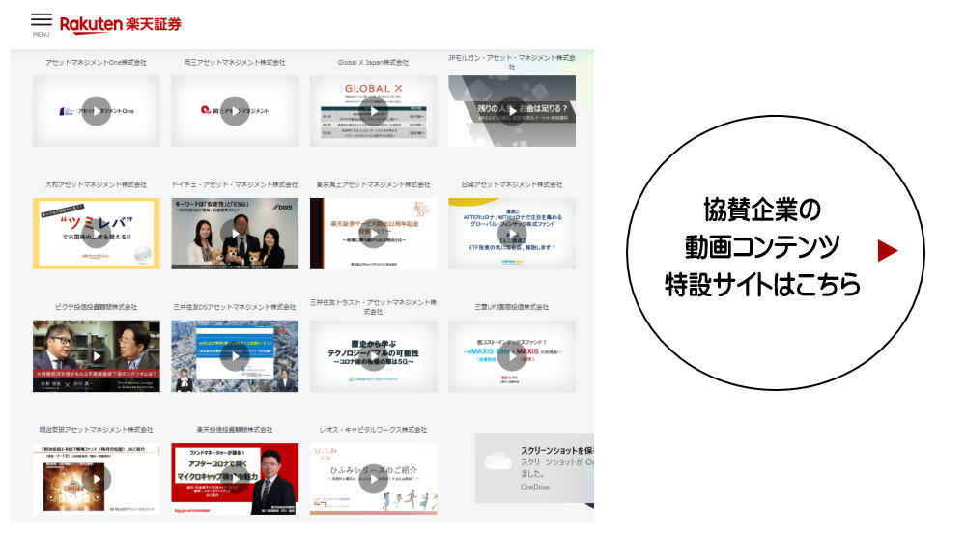Viewport: 966px width, 560px height.
Task: Open the 協賛企業の動画コンテンツ特設サイト circle button
Action: tap(776, 253)
